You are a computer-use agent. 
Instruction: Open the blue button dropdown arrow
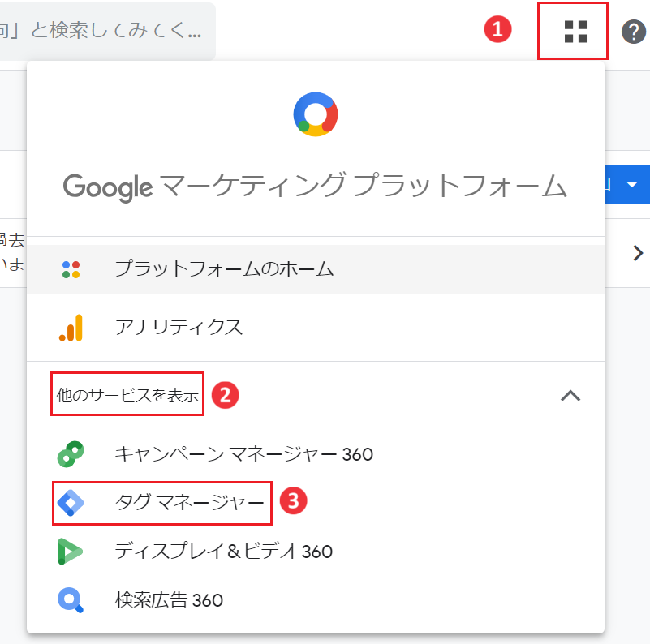pos(632,185)
